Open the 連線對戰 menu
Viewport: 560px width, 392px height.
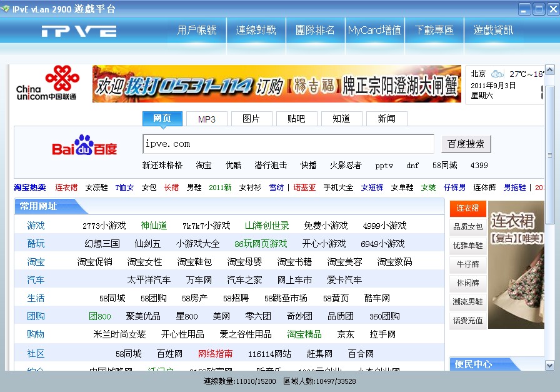click(256, 30)
